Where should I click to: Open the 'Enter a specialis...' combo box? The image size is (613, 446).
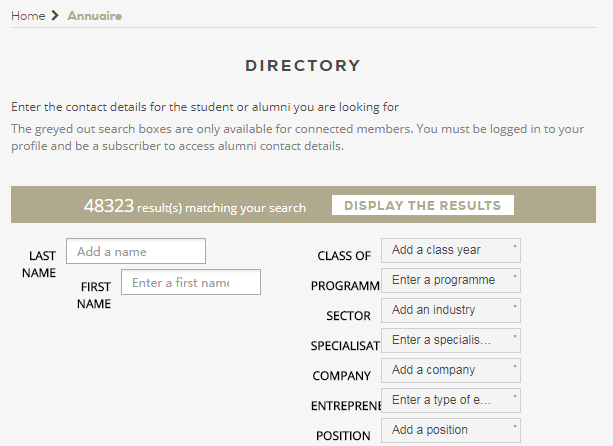(451, 340)
